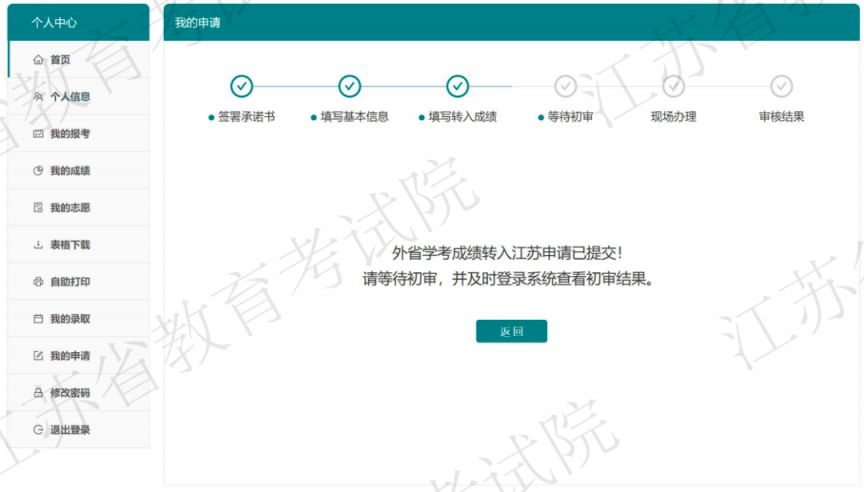Click the line 请等待初审，并及时登录系统查看初审结果
This screenshot has width=864, height=492.
[x=508, y=279]
